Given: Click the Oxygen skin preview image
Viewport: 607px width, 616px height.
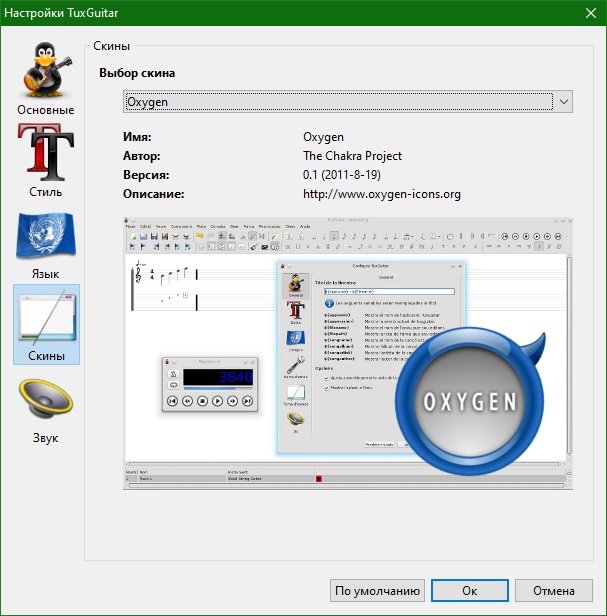Looking at the screenshot, I should (348, 354).
